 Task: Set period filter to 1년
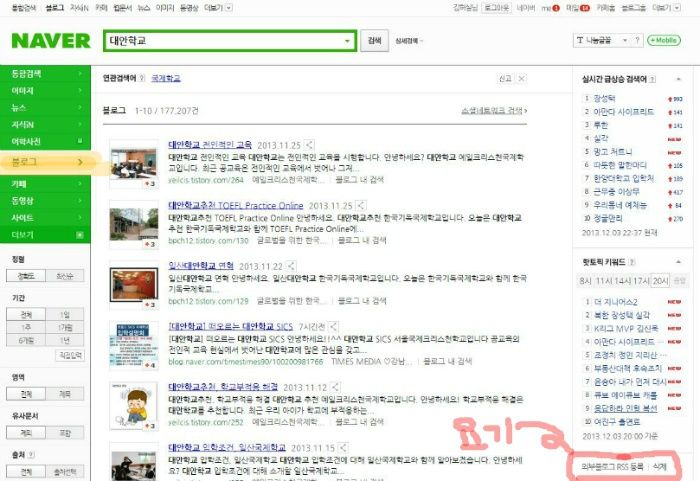point(65,340)
